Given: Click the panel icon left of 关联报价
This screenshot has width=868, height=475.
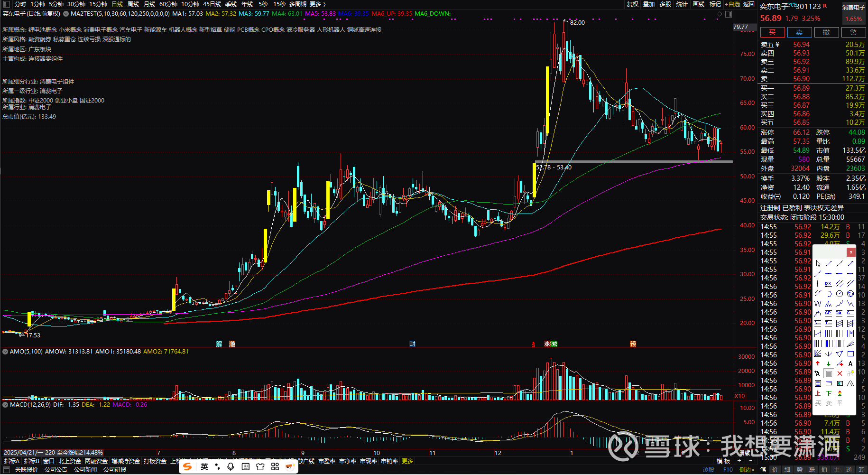Looking at the screenshot, I should pos(7,470).
